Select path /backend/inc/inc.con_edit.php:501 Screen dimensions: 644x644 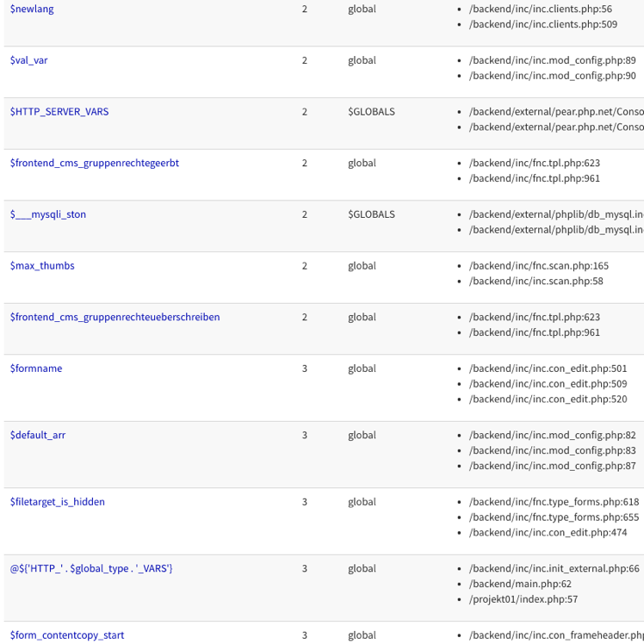coord(548,368)
